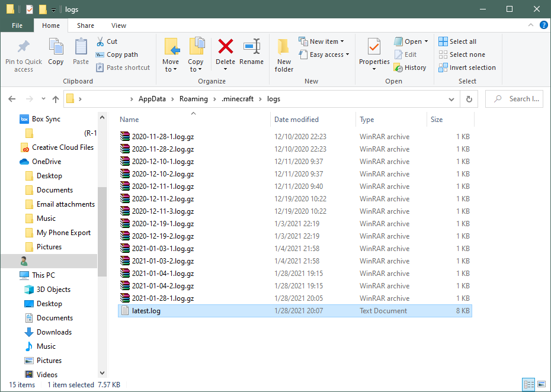This screenshot has width=551, height=392.
Task: Click Invert selection in the ribbon
Action: click(x=467, y=67)
